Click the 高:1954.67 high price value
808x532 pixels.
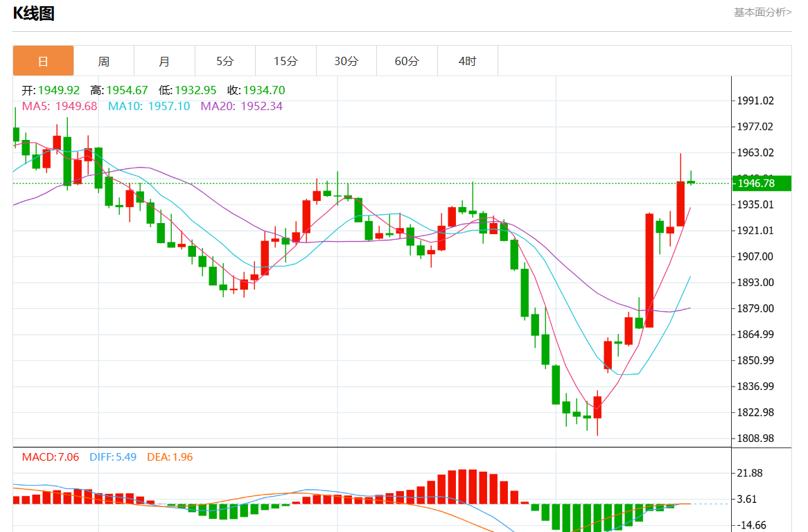[x=119, y=90]
